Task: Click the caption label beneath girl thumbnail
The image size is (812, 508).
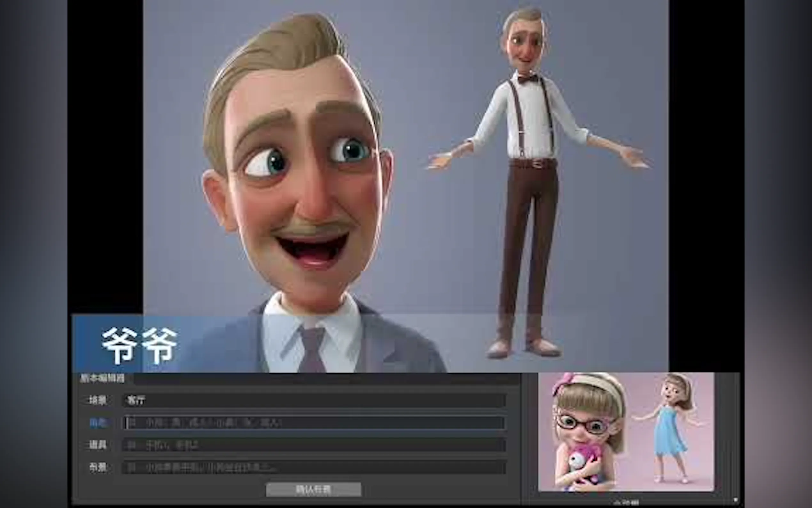Action: pyautogui.click(x=626, y=503)
